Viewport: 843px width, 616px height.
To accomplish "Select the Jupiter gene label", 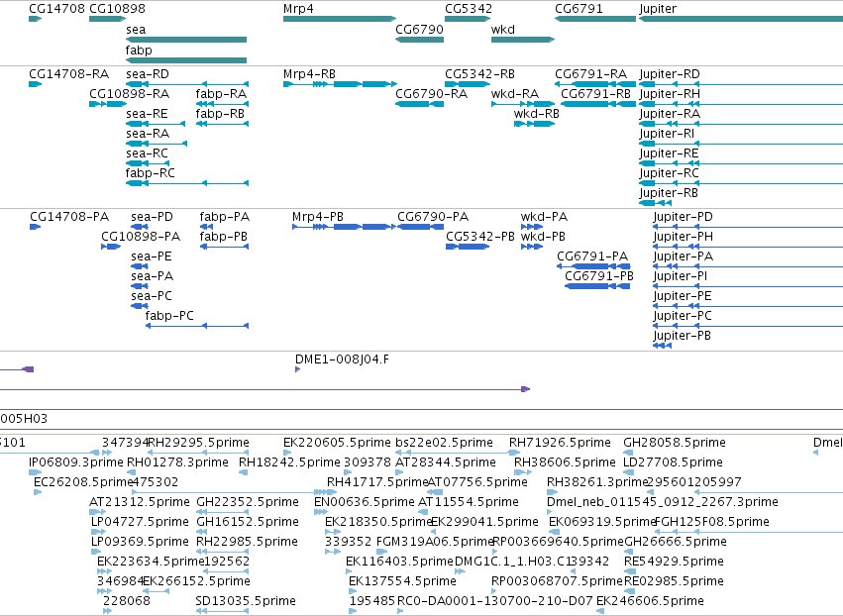I will [658, 9].
